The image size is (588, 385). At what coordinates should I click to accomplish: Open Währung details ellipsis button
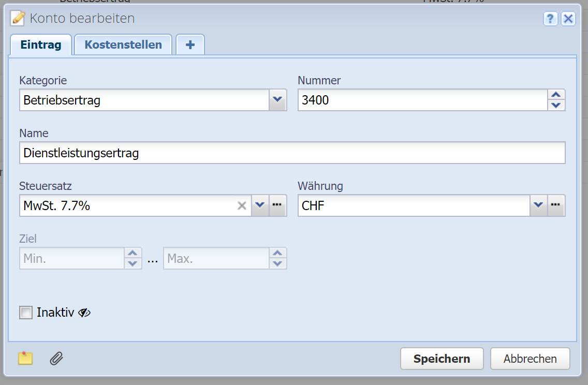click(x=556, y=205)
